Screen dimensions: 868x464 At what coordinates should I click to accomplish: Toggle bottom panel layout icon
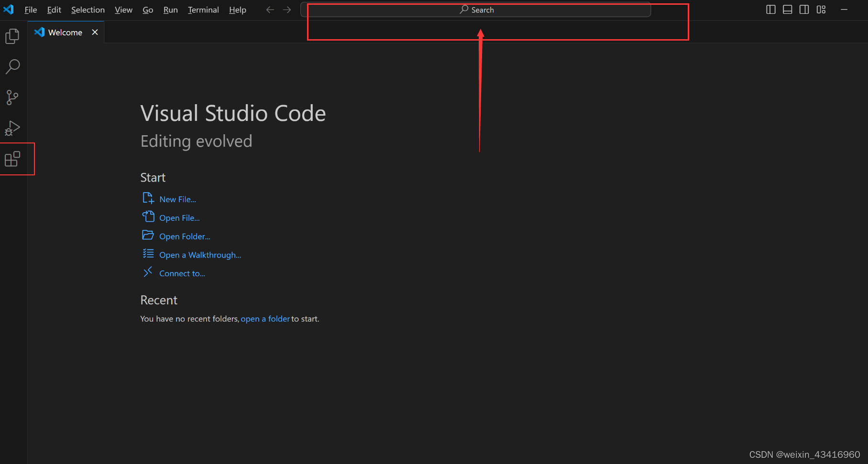click(x=788, y=10)
